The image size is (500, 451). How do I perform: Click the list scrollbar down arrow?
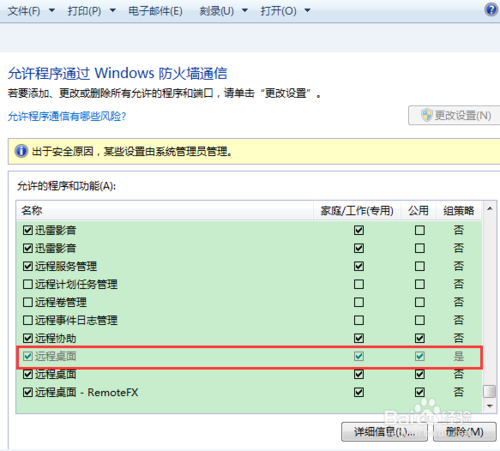click(490, 406)
